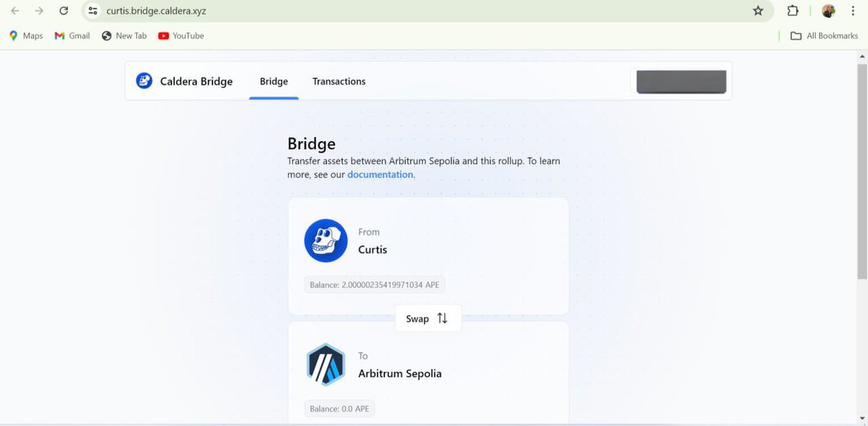Click the Caldera Bridge logo icon

[144, 81]
